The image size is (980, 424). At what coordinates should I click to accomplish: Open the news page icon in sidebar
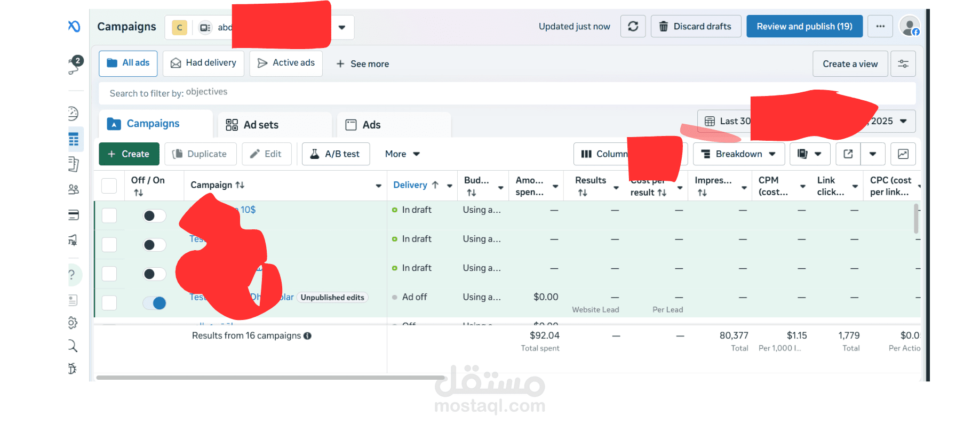click(x=73, y=300)
